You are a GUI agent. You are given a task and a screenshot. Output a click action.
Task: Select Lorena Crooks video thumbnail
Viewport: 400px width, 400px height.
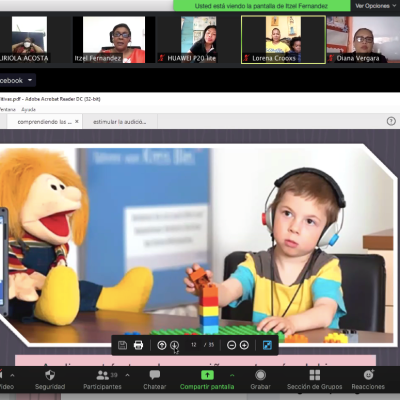click(x=283, y=39)
